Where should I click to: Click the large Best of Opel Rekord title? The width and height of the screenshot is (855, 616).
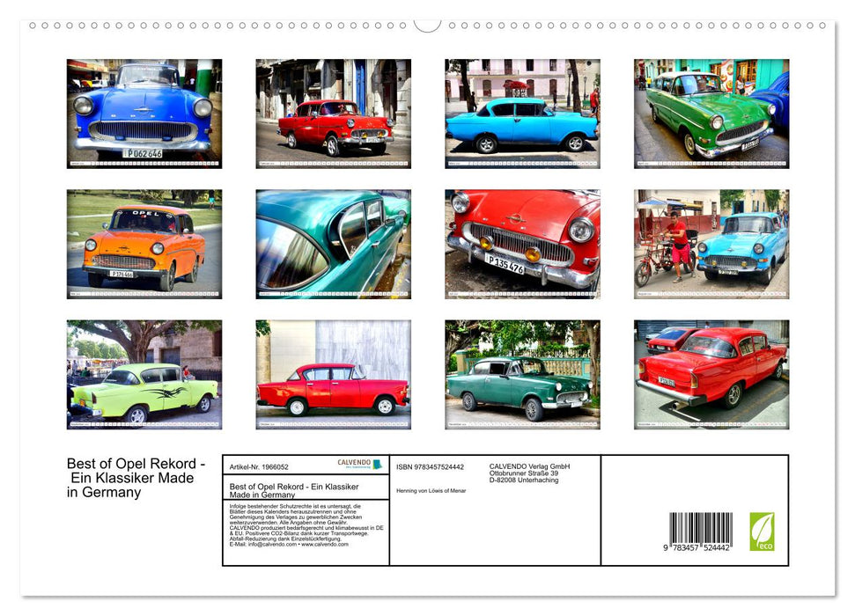coord(136,478)
